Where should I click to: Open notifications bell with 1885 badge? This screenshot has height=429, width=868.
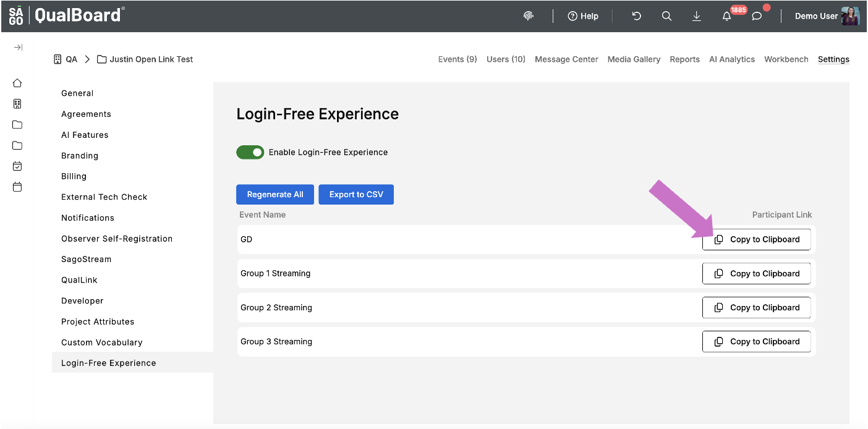[x=727, y=16]
